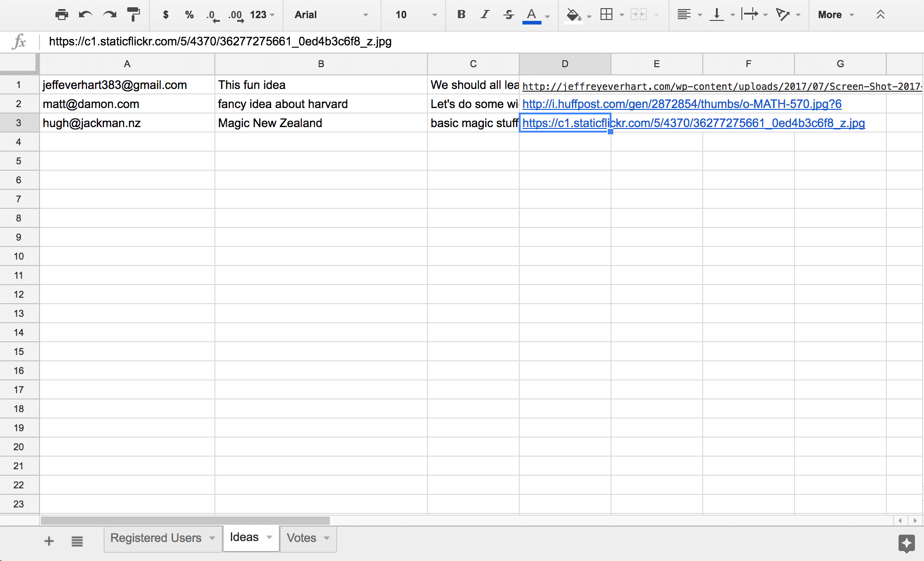Collapse the toolbar with the double-arrow icon
Screen dimensions: 924x561
pyautogui.click(x=880, y=15)
